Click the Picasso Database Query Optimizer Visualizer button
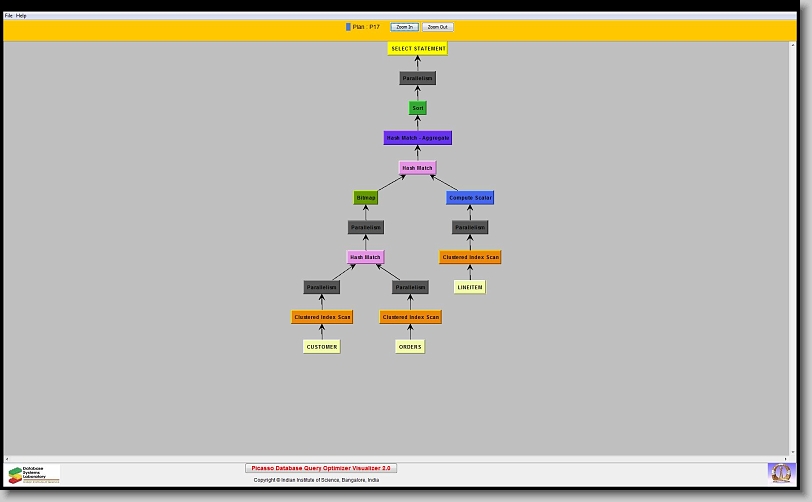812x502 pixels. click(x=321, y=468)
